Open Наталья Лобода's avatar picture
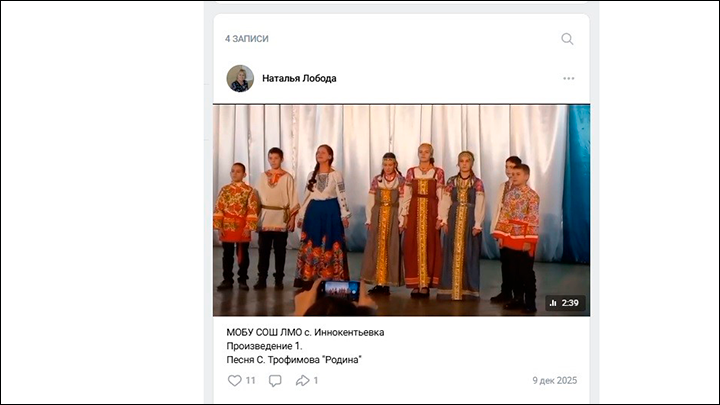Viewport: 720px width, 405px height. pos(240,78)
